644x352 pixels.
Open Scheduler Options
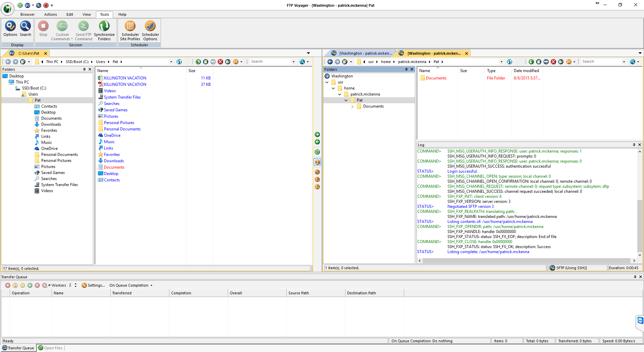150,31
